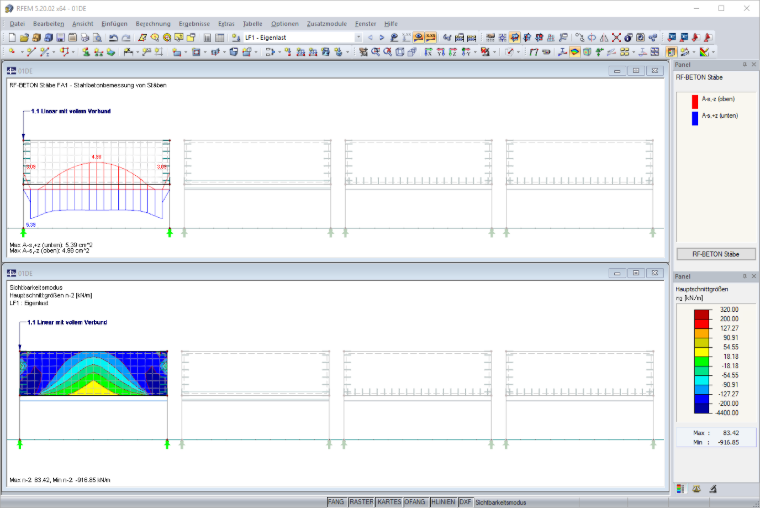Click the Undo arrow icon
The height and width of the screenshot is (508, 760).
tap(113, 38)
